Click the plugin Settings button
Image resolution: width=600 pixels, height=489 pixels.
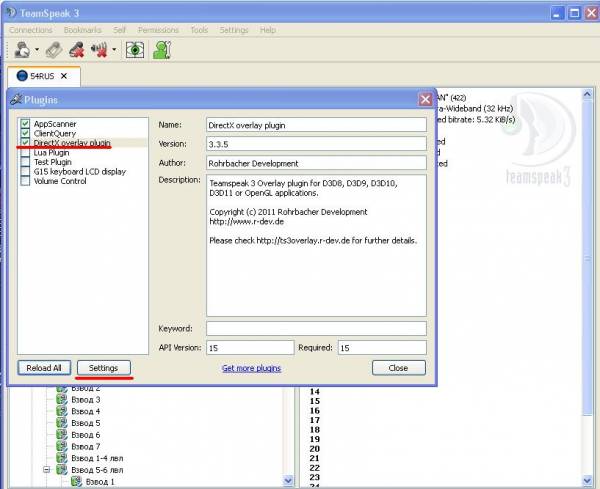click(104, 368)
